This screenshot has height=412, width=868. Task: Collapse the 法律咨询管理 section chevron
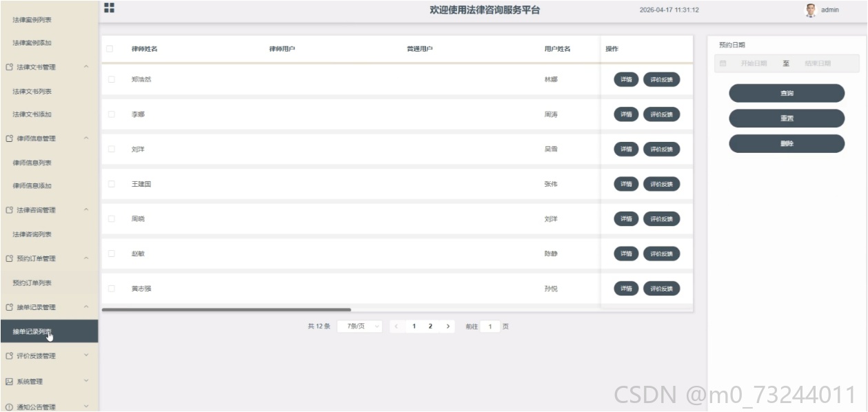[x=86, y=209]
